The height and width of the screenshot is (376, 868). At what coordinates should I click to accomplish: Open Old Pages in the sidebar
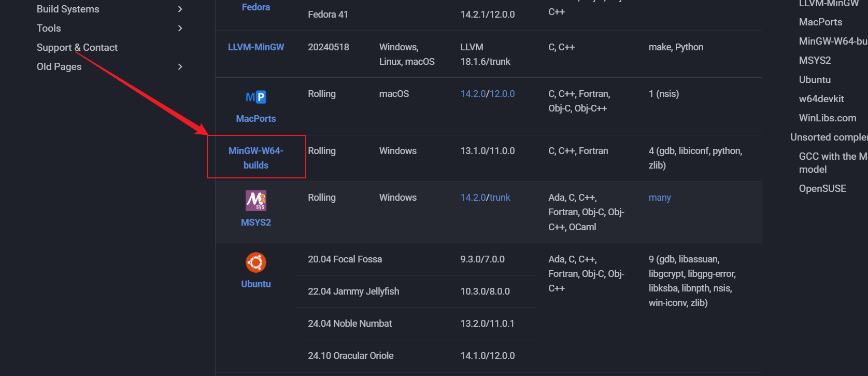click(59, 67)
